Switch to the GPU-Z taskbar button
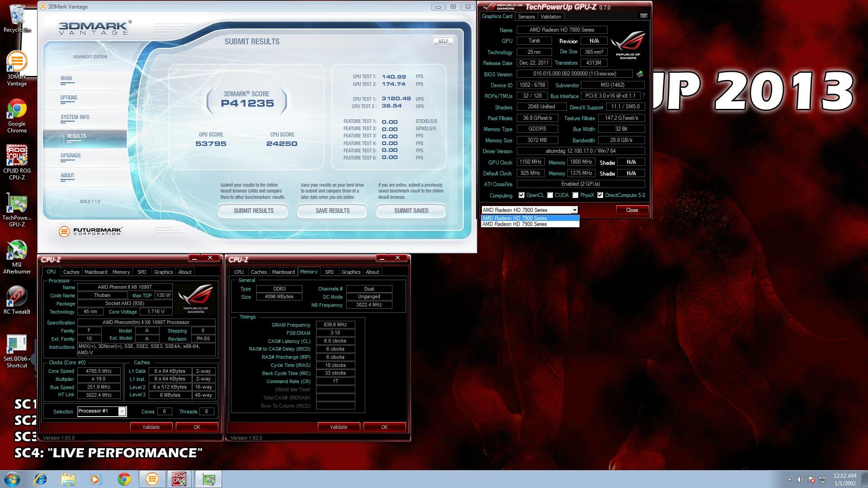 coord(208,479)
